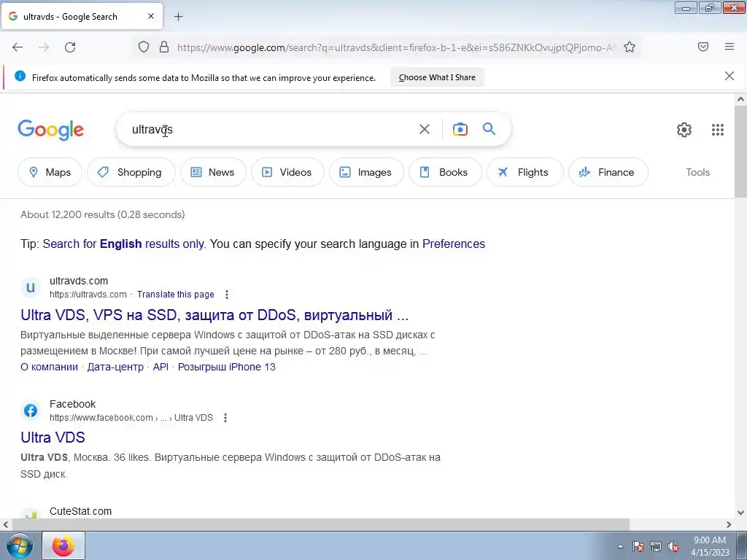Show hidden system tray icons
Image resolution: width=747 pixels, height=560 pixels.
620,546
